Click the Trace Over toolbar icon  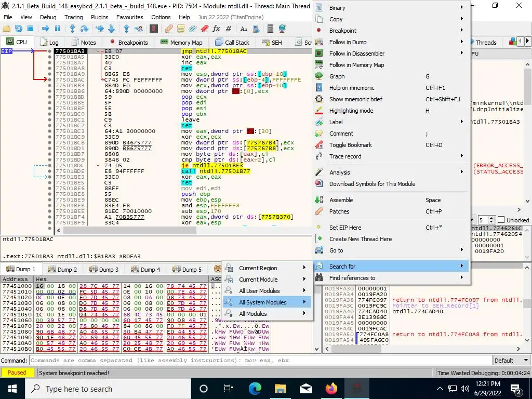111,29
